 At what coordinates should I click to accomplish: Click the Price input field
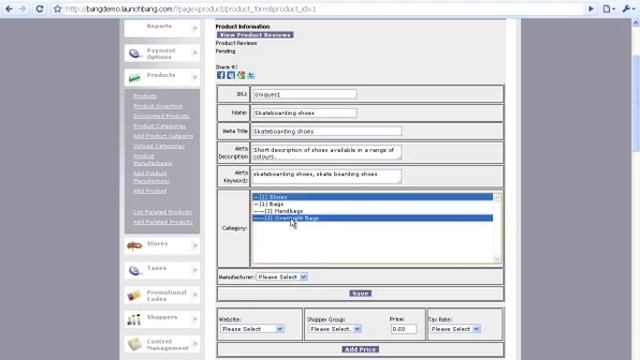pyautogui.click(x=403, y=329)
